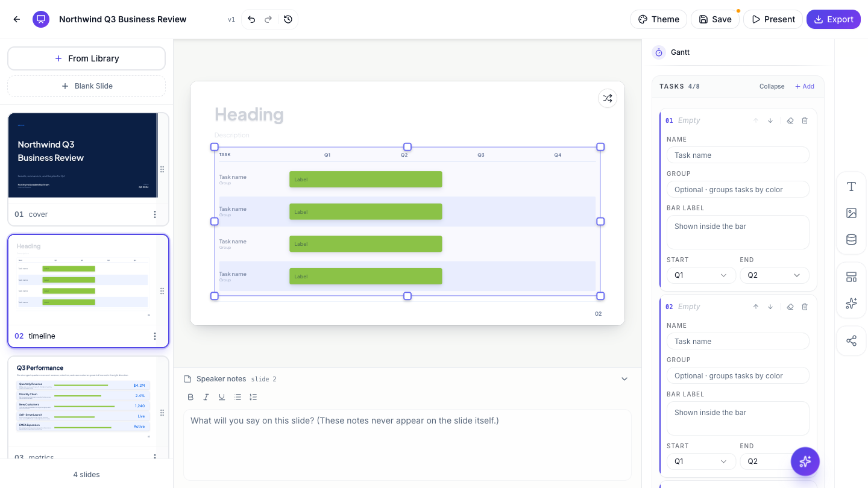Select the Text tool in right sidebar
Screen dimensions: 868x488
click(x=851, y=187)
